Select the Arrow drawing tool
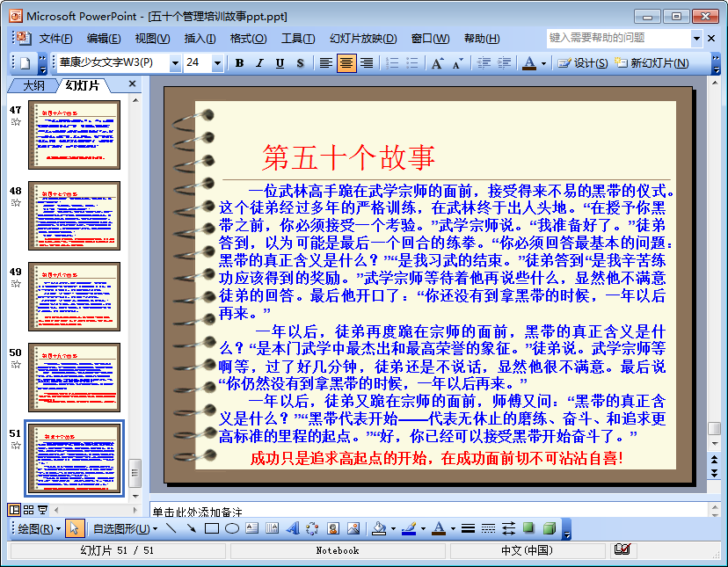The height and width of the screenshot is (567, 728). coord(192,528)
